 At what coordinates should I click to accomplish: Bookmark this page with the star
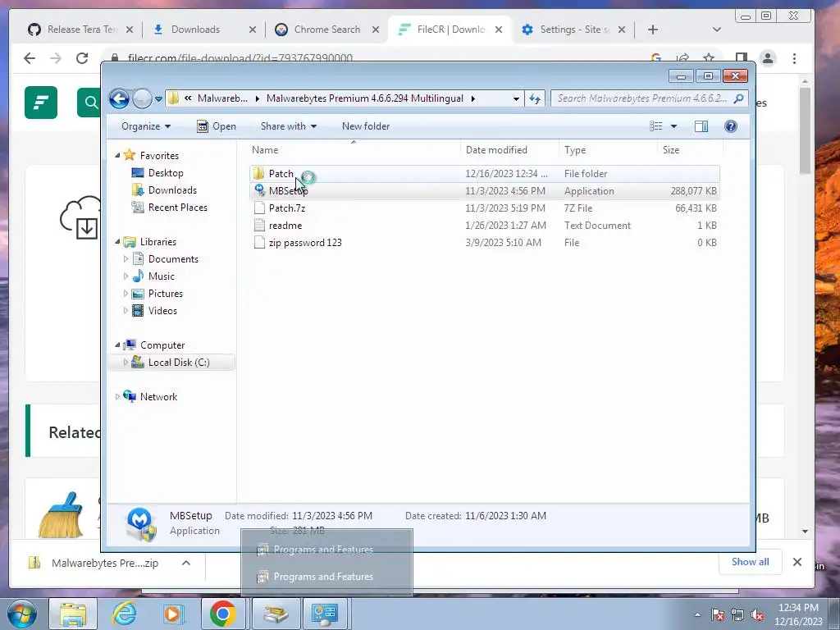(x=709, y=58)
